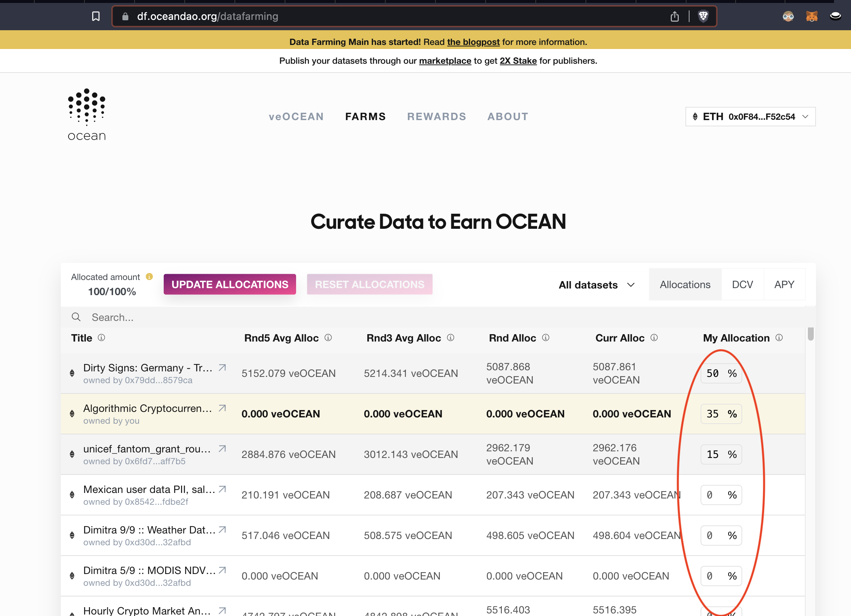Open external link arrow for Dimitra 9/9 Weather
851x616 pixels.
point(222,529)
